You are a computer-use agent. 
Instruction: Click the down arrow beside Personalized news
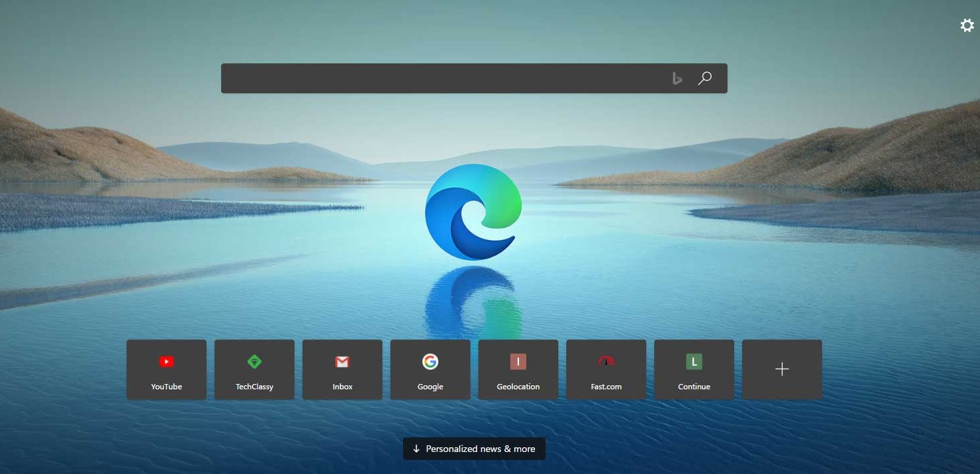coord(416,449)
